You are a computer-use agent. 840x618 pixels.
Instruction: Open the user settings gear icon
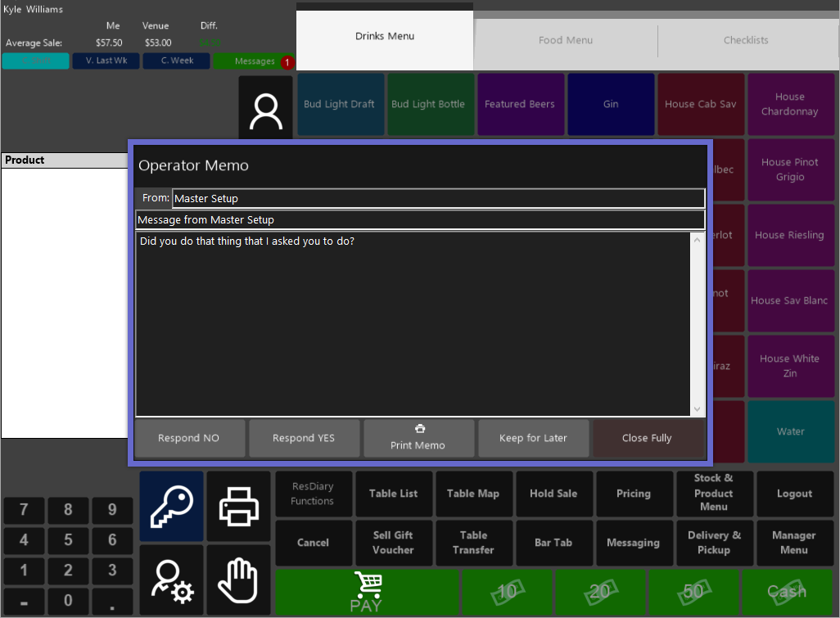(171, 580)
